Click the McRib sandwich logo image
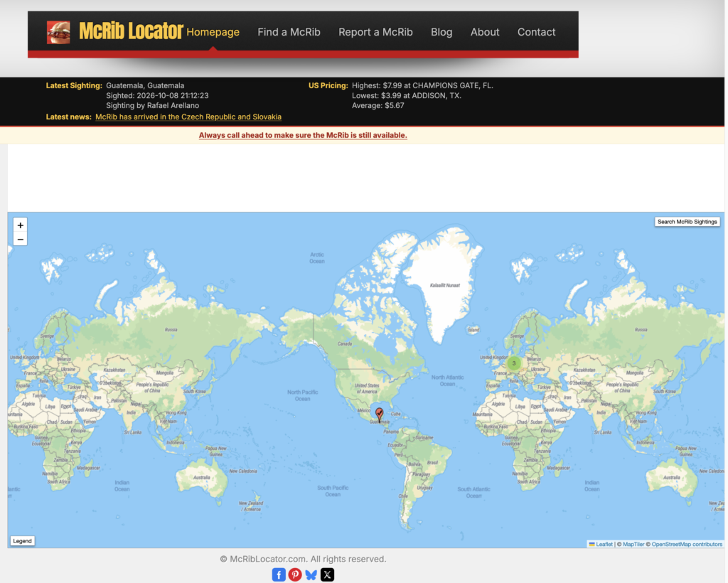The height and width of the screenshot is (583, 728). [x=58, y=33]
